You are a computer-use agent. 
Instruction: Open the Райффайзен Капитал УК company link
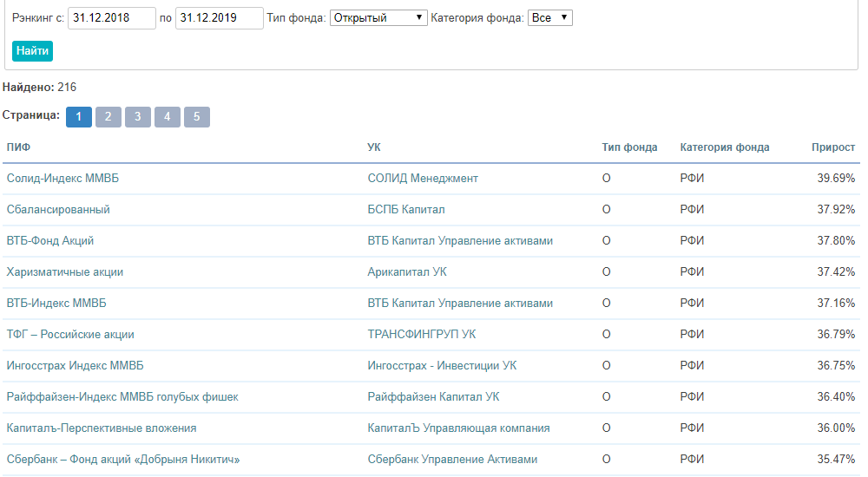click(433, 396)
